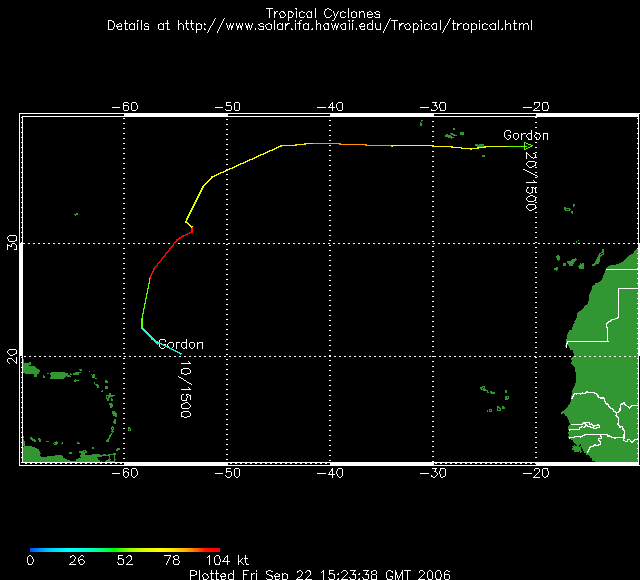This screenshot has width=640, height=580.
Task: Click the 52 color scale label
Action: [x=125, y=561]
